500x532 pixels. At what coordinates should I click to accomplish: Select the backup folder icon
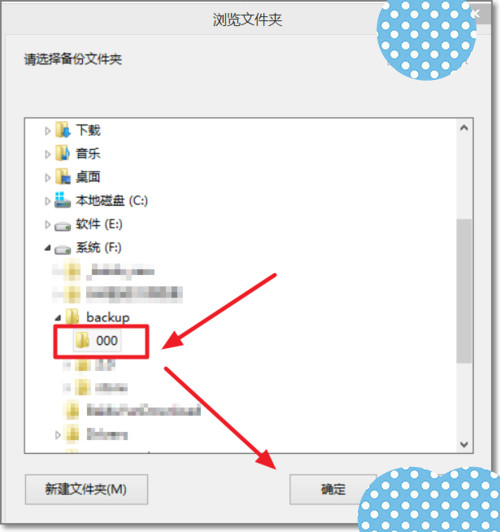(72, 317)
